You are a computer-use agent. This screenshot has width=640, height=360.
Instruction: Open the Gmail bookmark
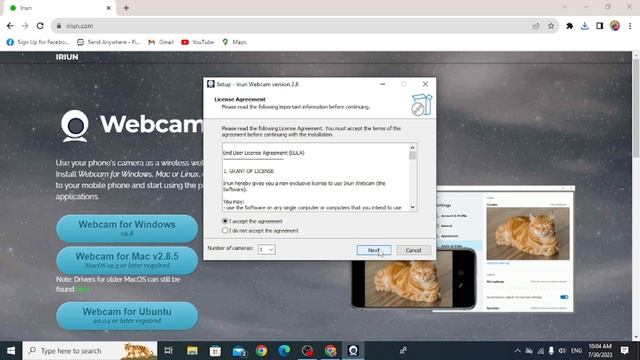(161, 42)
